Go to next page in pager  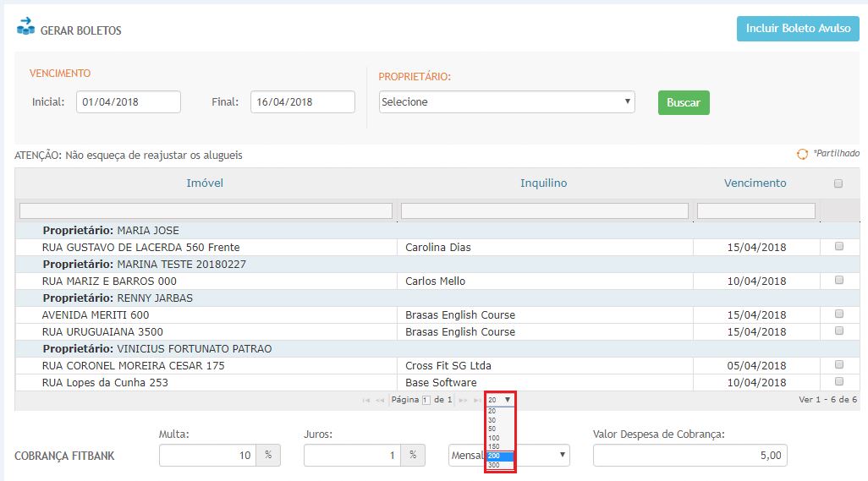pos(463,400)
